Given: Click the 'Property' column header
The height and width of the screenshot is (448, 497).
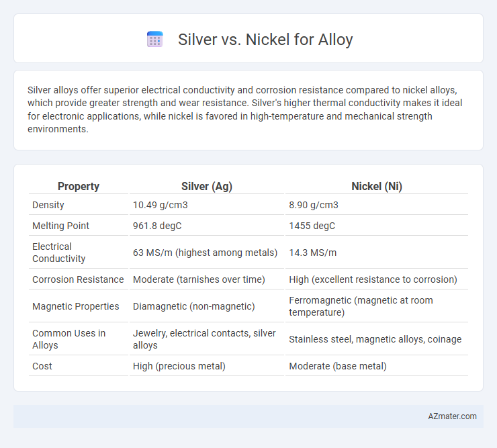Looking at the screenshot, I should pos(79,187).
